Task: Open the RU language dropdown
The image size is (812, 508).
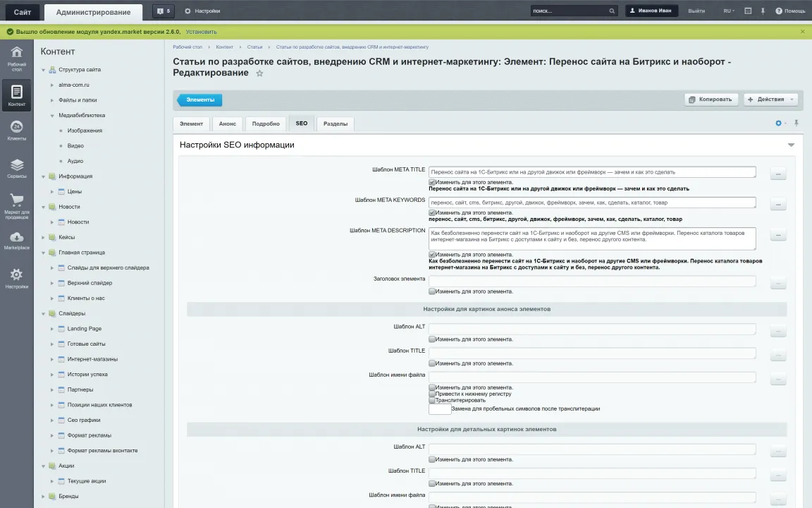Action: coord(729,11)
